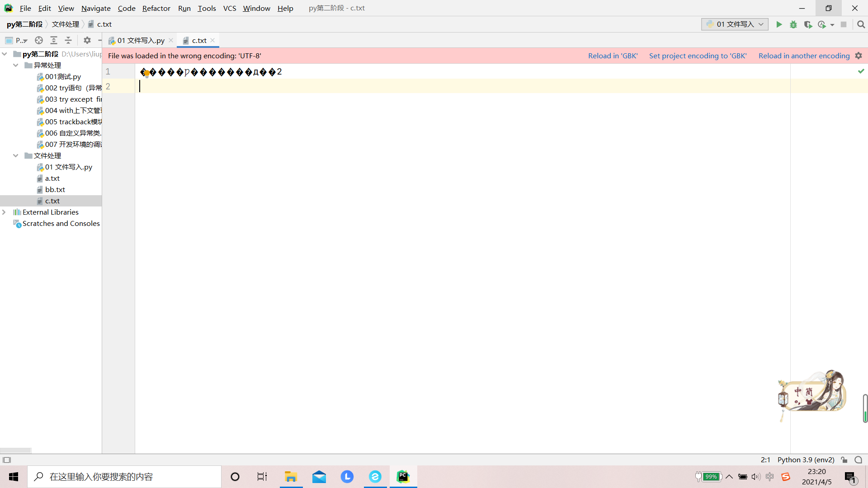Image resolution: width=868 pixels, height=488 pixels.
Task: Locate current file with crosshair icon
Action: pos(39,40)
